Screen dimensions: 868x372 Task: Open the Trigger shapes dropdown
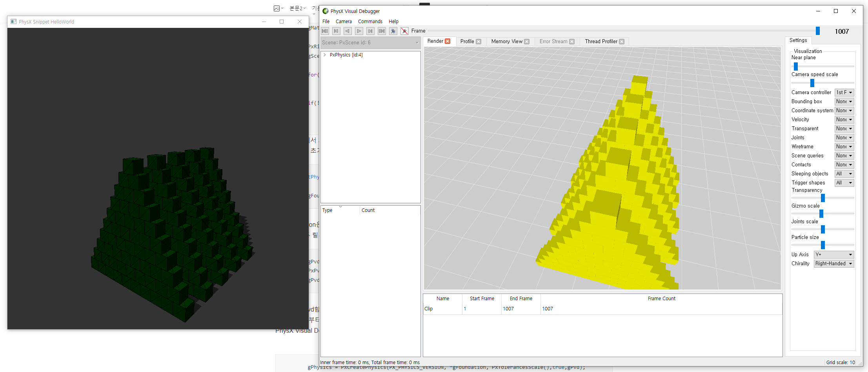(844, 183)
